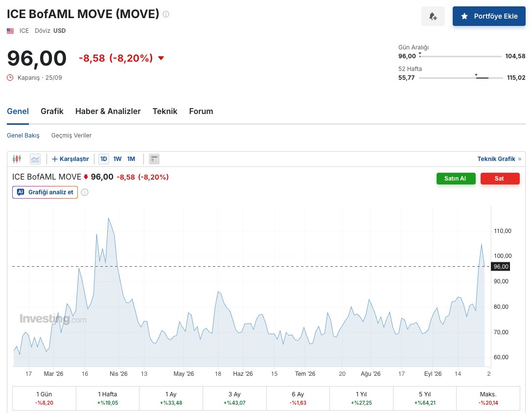The width and height of the screenshot is (532, 413).
Task: Add to portfolio via Portföye Ekle
Action: [x=489, y=16]
